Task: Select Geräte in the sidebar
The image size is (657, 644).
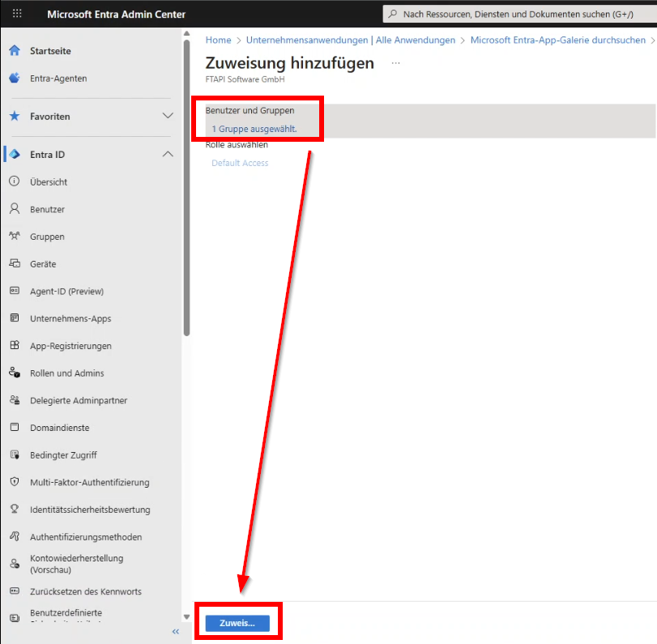Action: 43,264
